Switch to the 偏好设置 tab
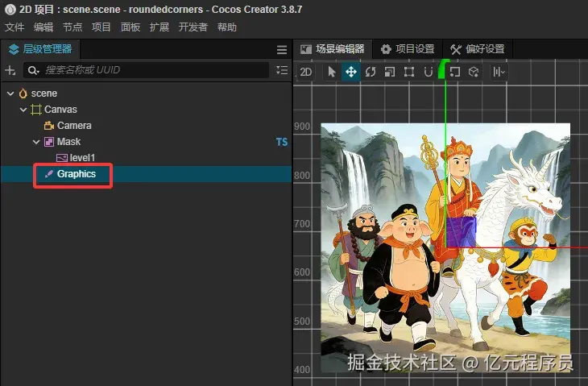This screenshot has height=386, width=588. pyautogui.click(x=478, y=49)
